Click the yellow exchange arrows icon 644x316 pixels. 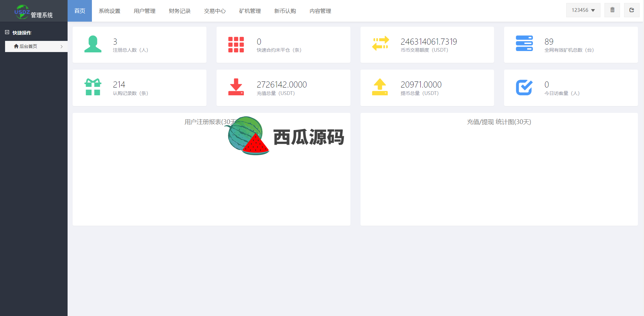pyautogui.click(x=380, y=44)
